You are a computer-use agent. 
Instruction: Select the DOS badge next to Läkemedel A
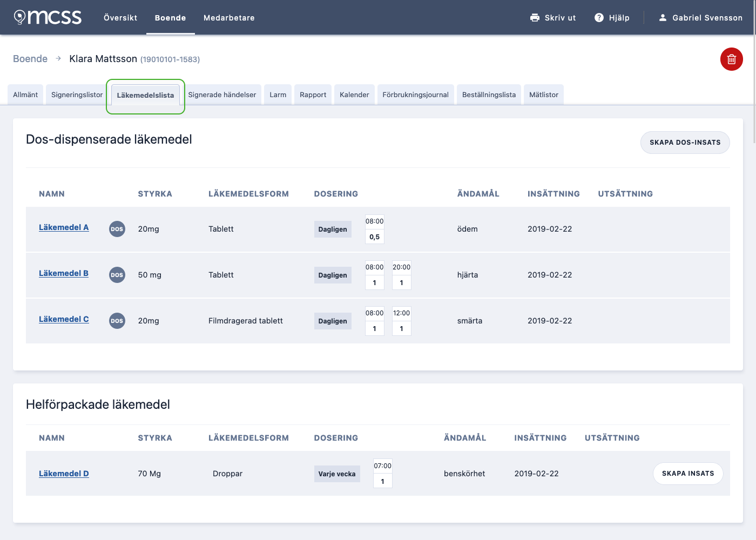(x=117, y=229)
